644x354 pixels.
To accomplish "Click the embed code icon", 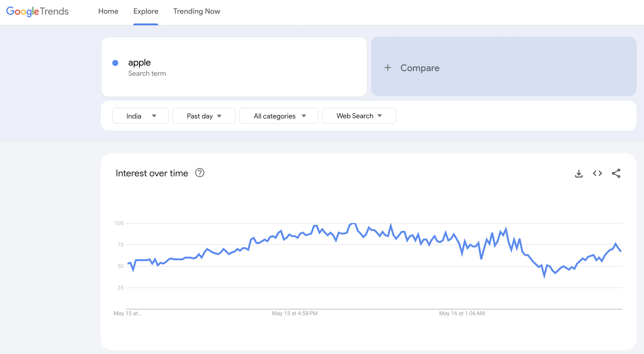I will 598,173.
